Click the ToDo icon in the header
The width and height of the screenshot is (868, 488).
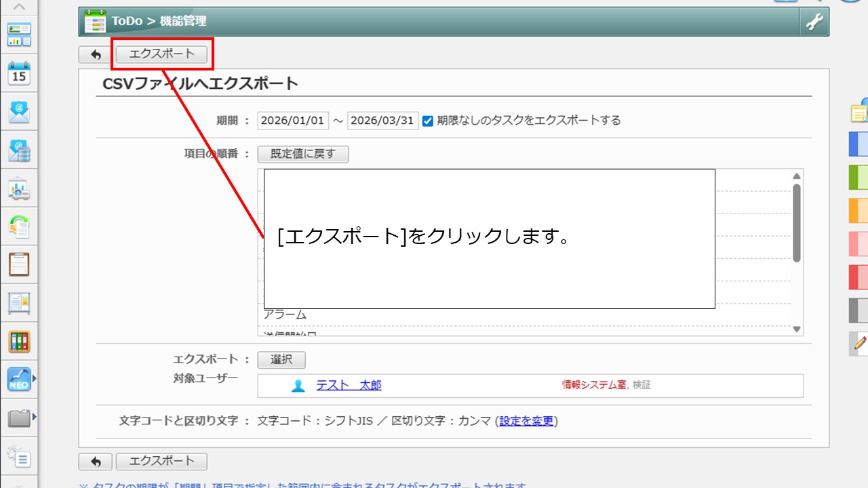[95, 22]
